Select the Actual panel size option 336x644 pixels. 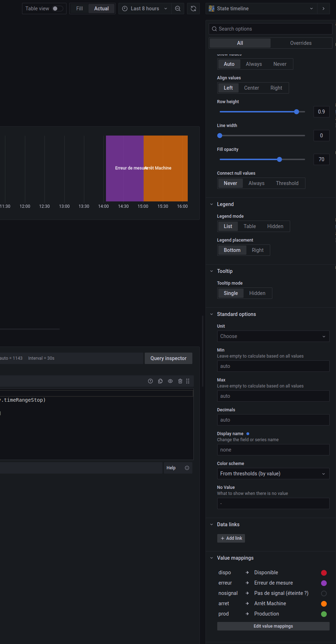click(x=101, y=9)
